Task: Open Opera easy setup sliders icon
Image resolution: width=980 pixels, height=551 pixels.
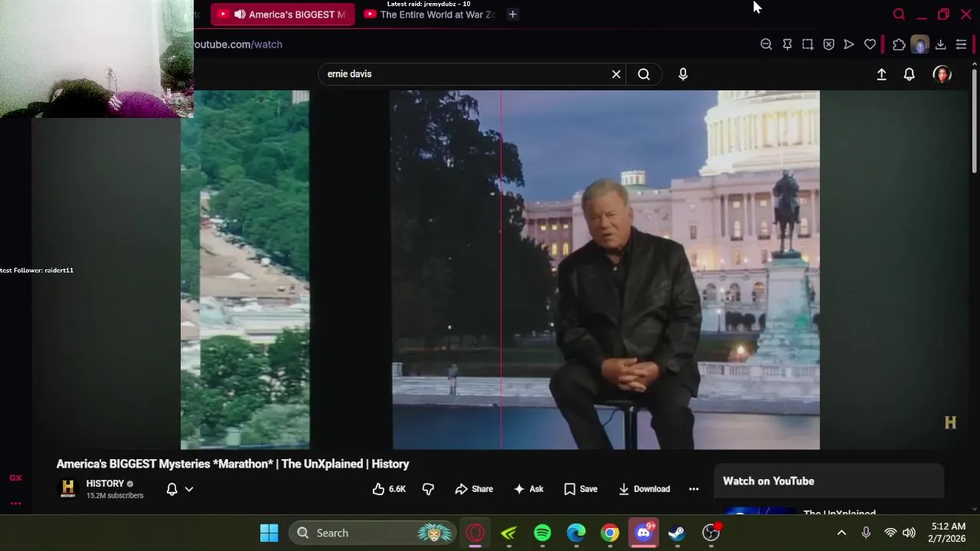Action: click(x=961, y=44)
